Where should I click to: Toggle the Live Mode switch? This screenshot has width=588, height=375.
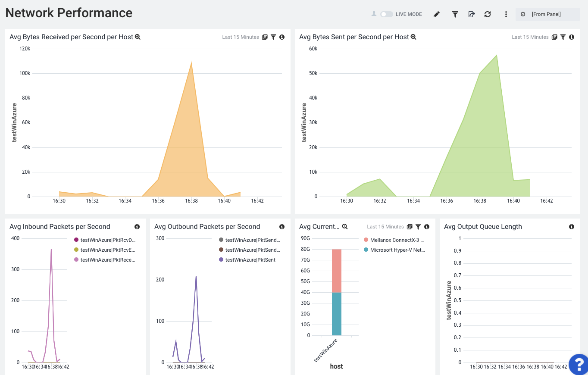pyautogui.click(x=386, y=14)
